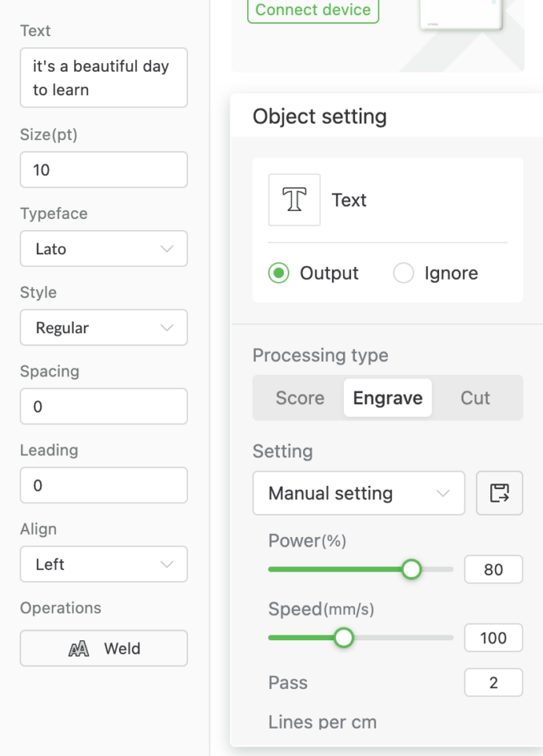Click the Leading input field
The width and height of the screenshot is (543, 756).
click(x=104, y=486)
